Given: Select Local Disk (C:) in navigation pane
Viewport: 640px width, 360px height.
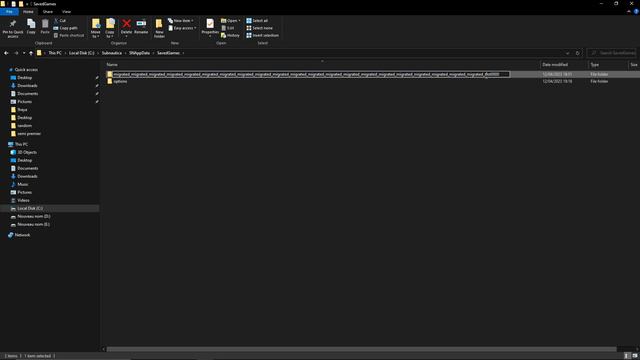Looking at the screenshot, I should (x=30, y=209).
